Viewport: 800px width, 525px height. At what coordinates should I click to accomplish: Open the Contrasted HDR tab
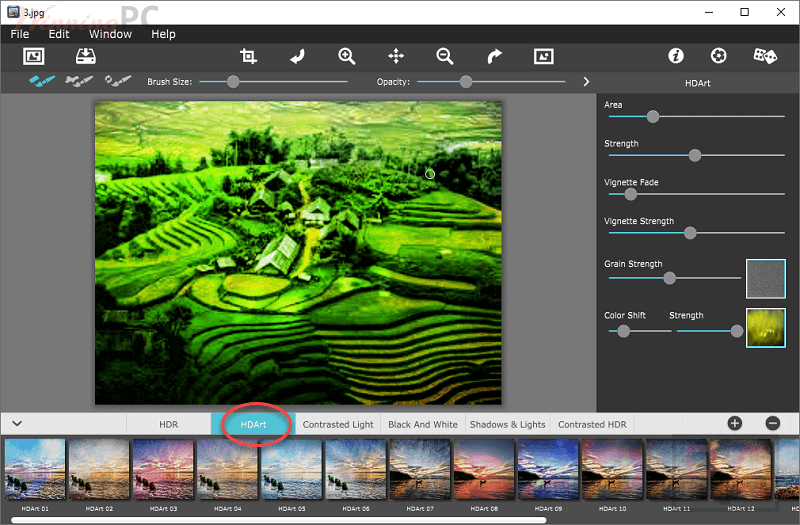tap(592, 424)
